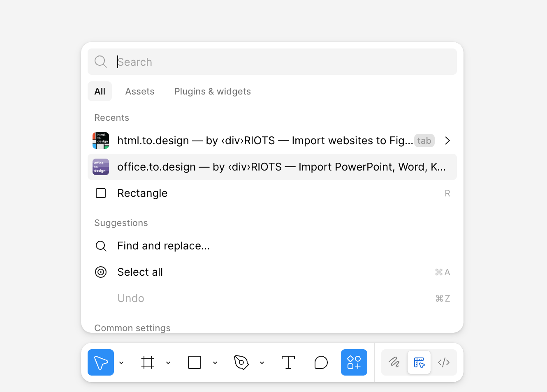This screenshot has width=547, height=392.
Task: Switch to Design mode
Action: pyautogui.click(x=419, y=362)
